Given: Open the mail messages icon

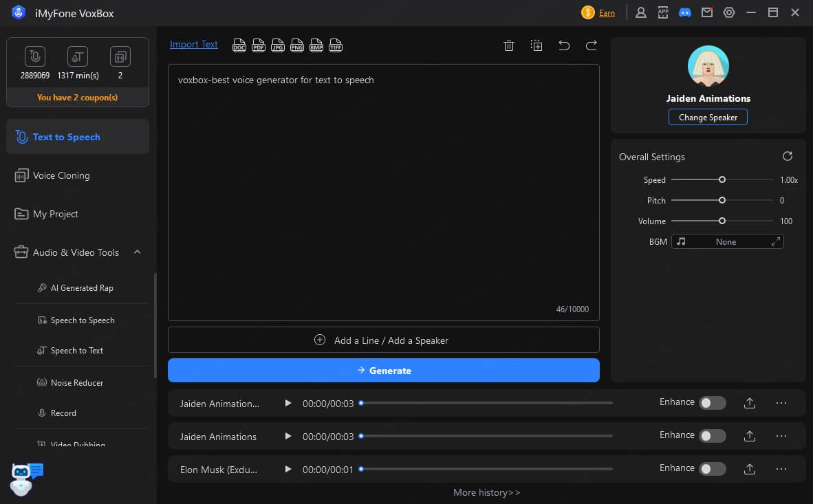Looking at the screenshot, I should 706,12.
